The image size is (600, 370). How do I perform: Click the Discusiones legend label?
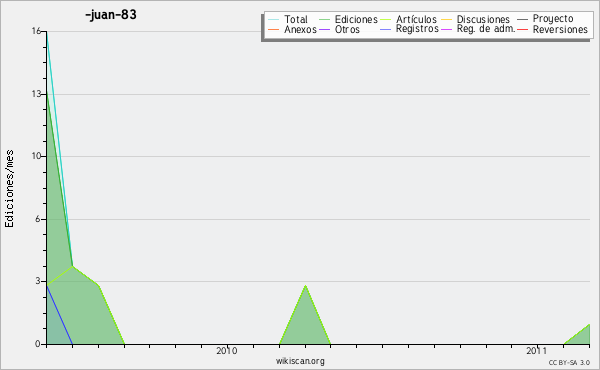point(483,19)
